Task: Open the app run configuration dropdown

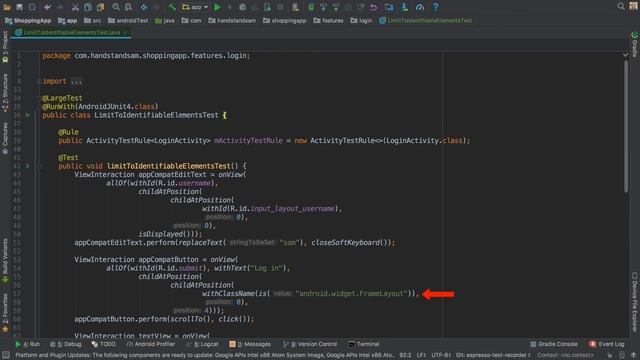Action: pos(195,7)
